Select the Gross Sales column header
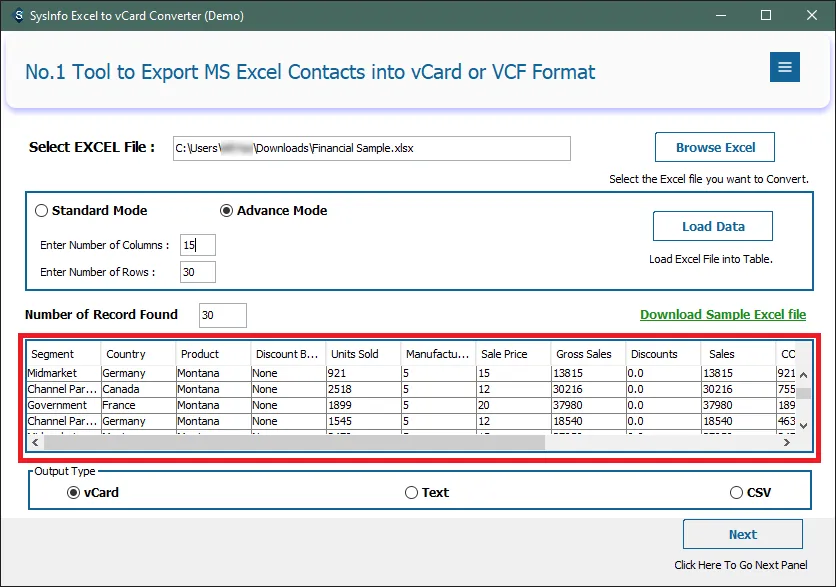 tap(588, 354)
